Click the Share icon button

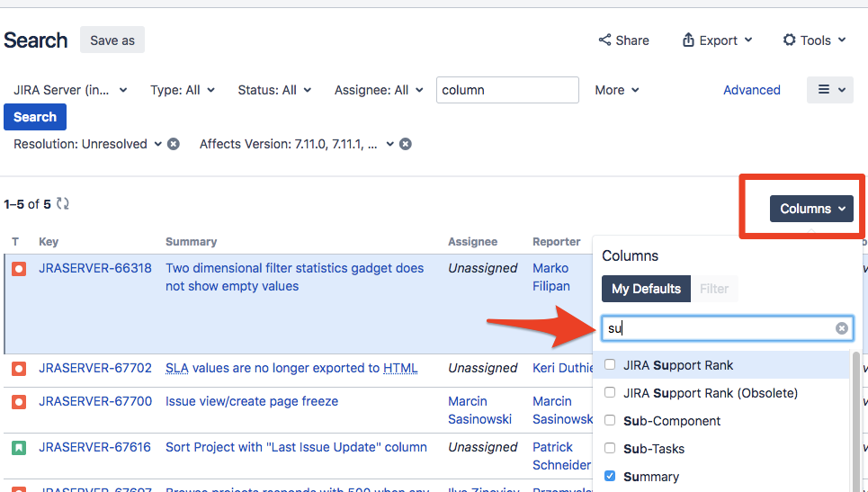point(623,40)
